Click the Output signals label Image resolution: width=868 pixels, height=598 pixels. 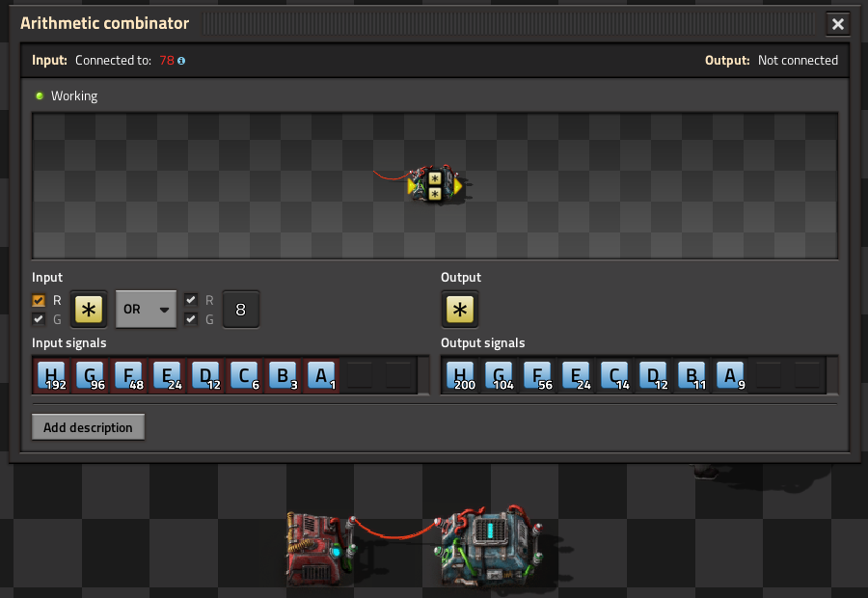click(x=483, y=342)
